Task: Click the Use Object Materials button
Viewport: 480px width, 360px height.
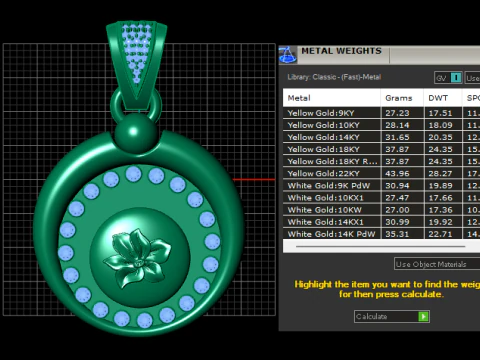Action: coord(437,264)
